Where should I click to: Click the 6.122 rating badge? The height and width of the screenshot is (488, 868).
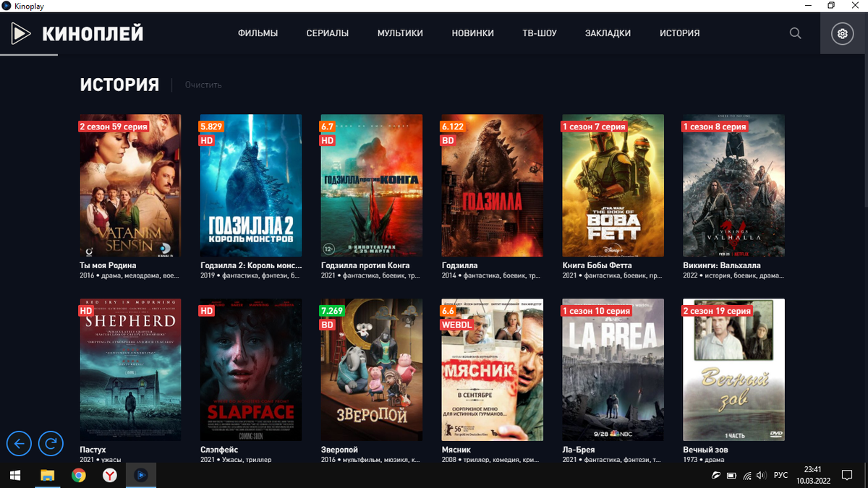(x=453, y=127)
